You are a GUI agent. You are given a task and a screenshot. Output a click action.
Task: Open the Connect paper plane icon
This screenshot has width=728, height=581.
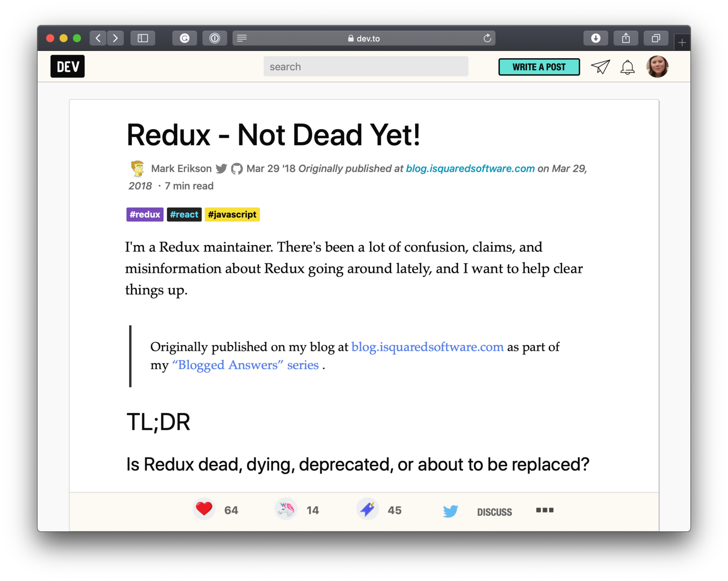coord(600,67)
